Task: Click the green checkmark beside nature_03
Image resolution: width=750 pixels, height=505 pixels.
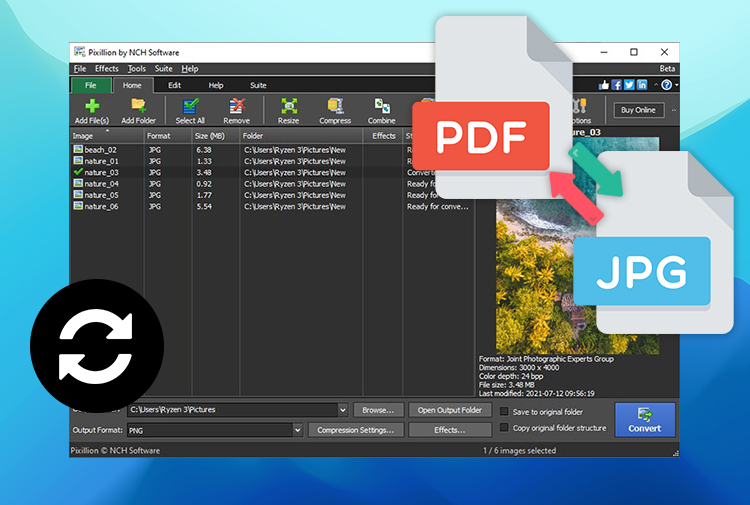Action: pos(78,172)
